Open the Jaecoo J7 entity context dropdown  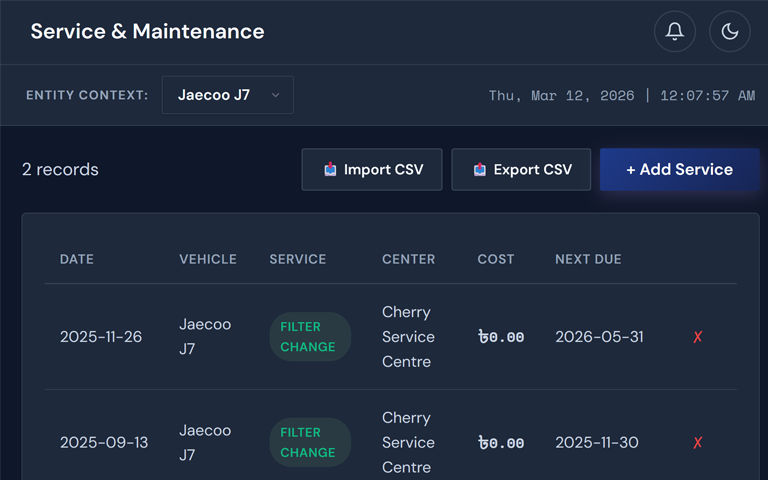tap(228, 95)
